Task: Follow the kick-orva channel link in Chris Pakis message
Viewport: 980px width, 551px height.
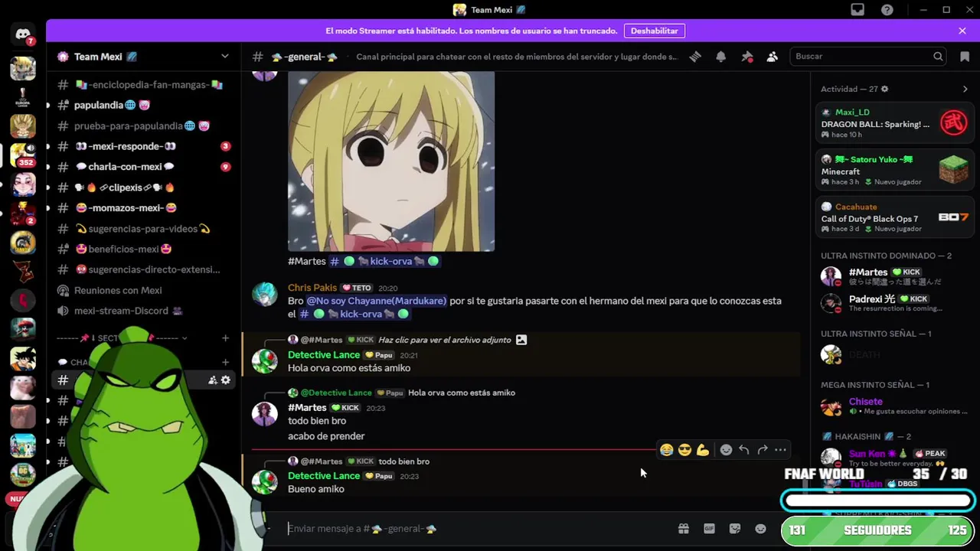Action: click(354, 314)
